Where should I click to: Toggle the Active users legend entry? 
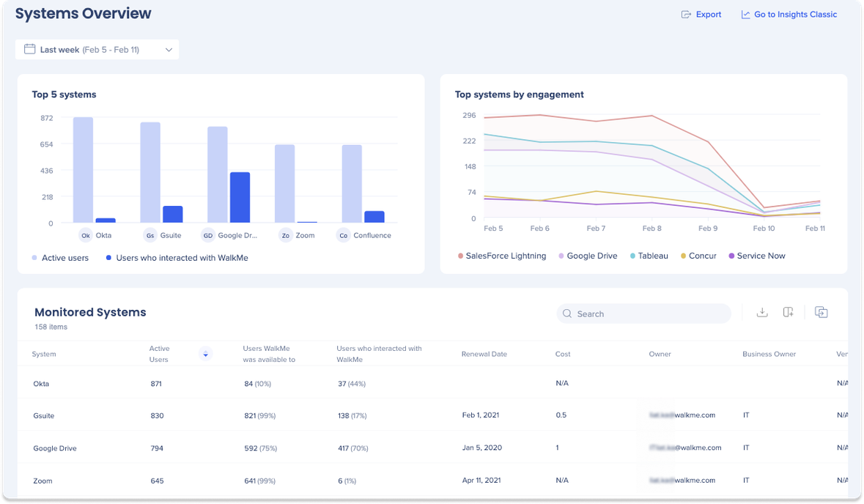click(x=60, y=258)
